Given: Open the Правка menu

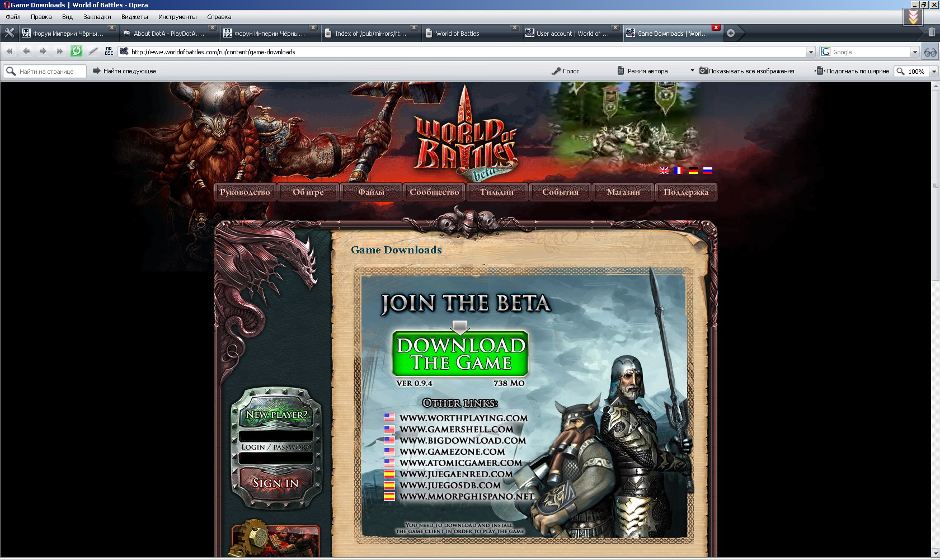Looking at the screenshot, I should pyautogui.click(x=41, y=17).
